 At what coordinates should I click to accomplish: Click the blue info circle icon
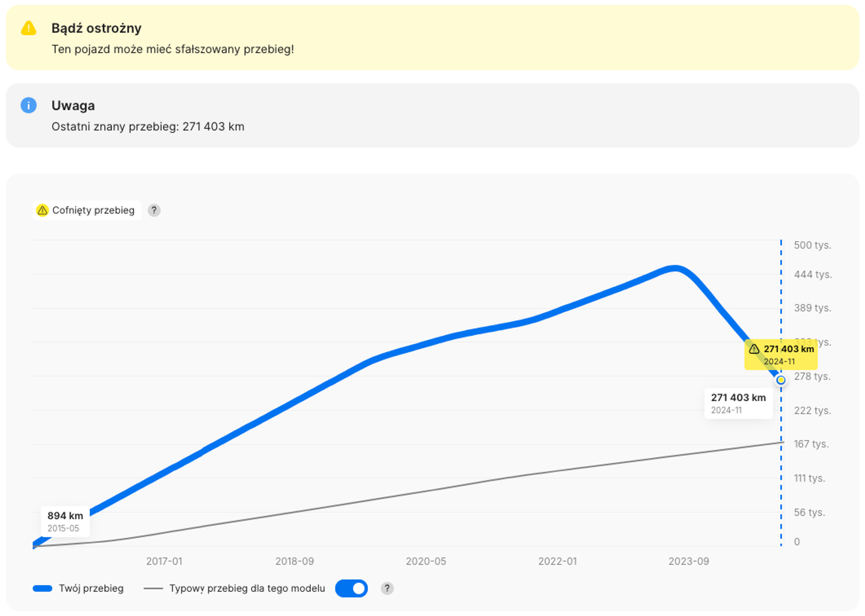[28, 105]
